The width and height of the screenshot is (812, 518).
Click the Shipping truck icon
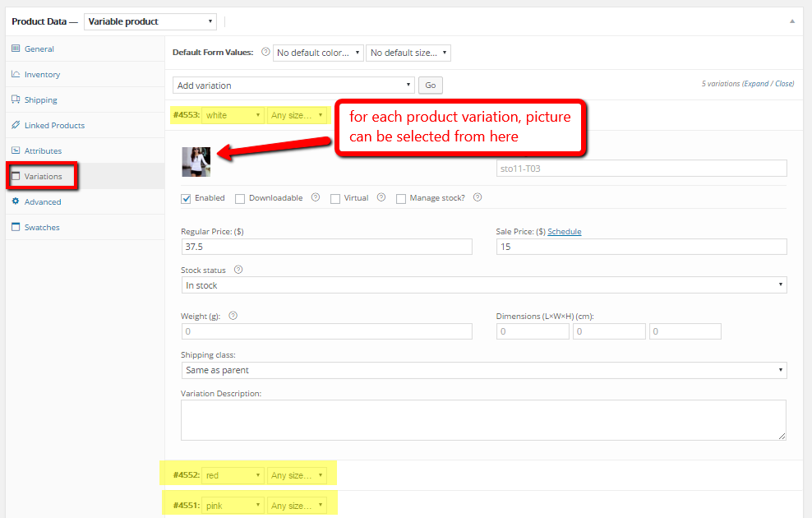click(x=16, y=99)
